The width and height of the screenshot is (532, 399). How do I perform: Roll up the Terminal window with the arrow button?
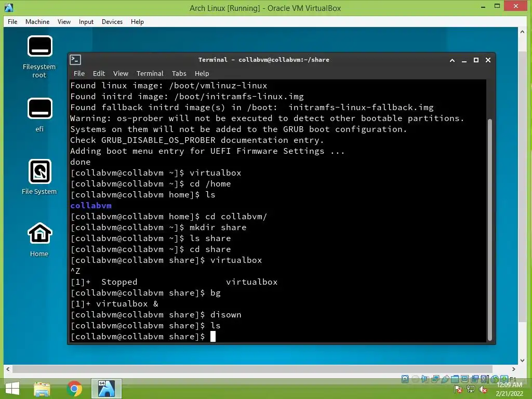point(452,60)
